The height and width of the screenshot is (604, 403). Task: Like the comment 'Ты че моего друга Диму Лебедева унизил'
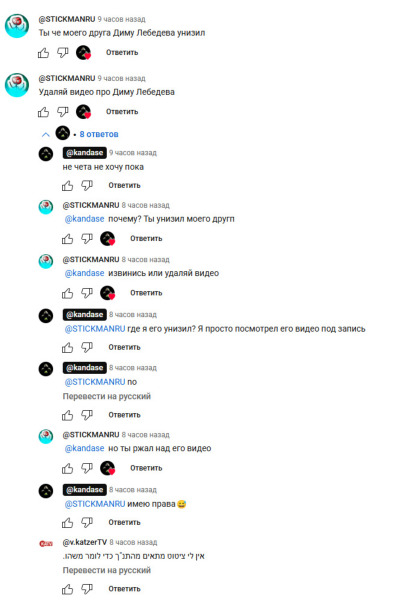43,53
